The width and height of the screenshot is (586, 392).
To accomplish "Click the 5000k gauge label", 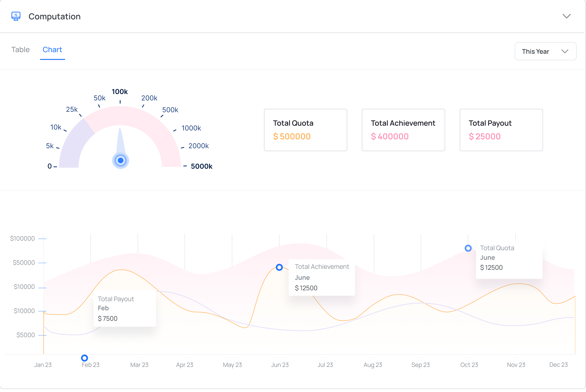I will 201,166.
